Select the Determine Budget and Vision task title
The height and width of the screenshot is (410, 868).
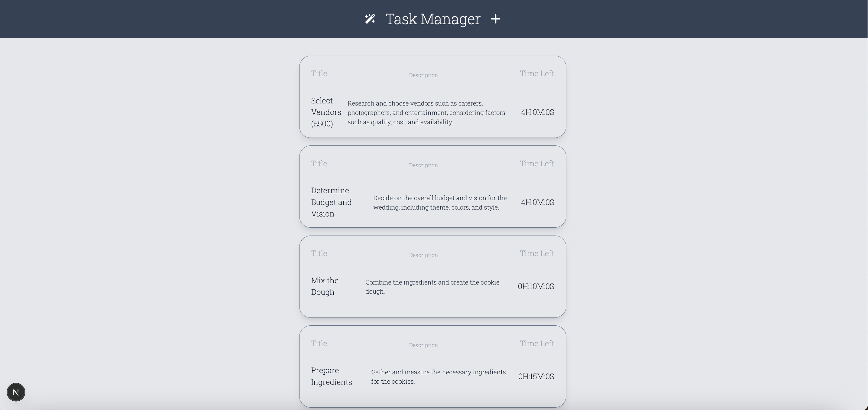[331, 202]
